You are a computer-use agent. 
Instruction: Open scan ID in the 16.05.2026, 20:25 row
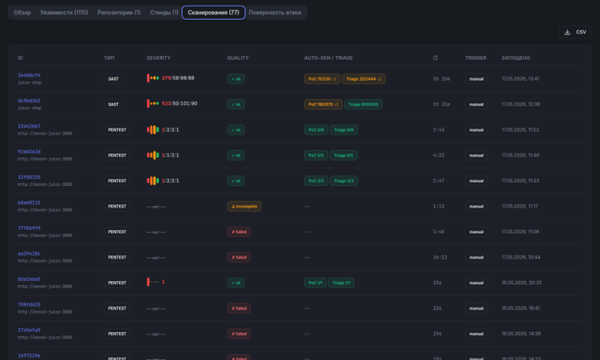29,279
